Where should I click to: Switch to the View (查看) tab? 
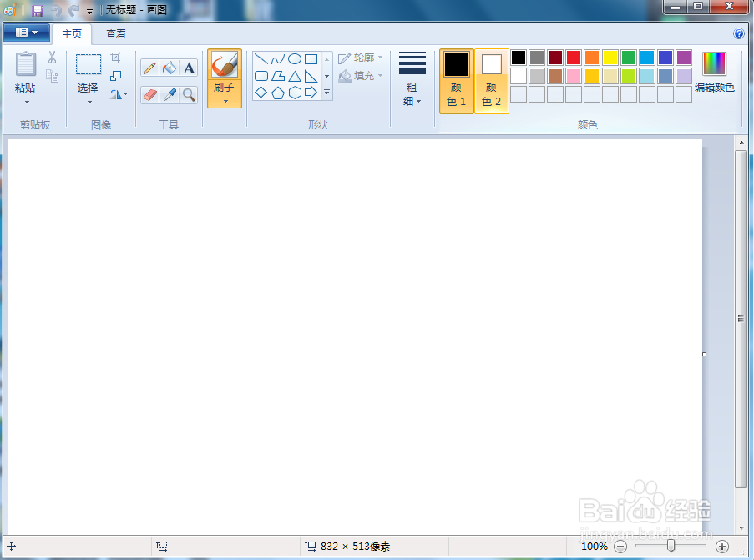(x=116, y=33)
